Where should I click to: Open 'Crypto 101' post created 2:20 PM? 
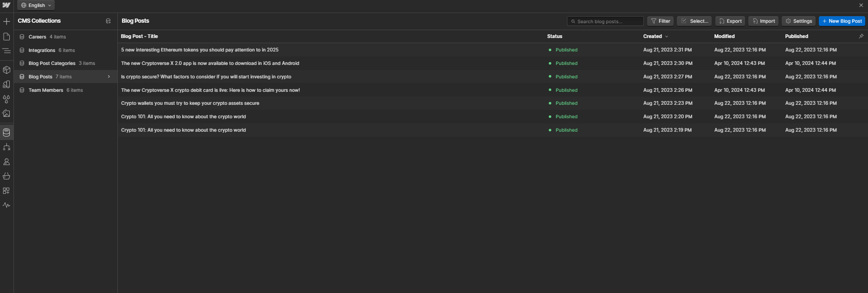pos(183,116)
